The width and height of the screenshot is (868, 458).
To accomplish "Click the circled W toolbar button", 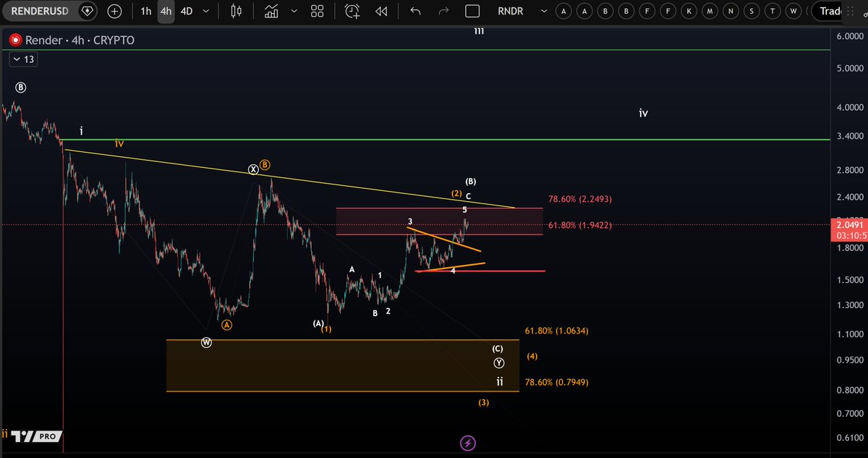I will pyautogui.click(x=795, y=12).
